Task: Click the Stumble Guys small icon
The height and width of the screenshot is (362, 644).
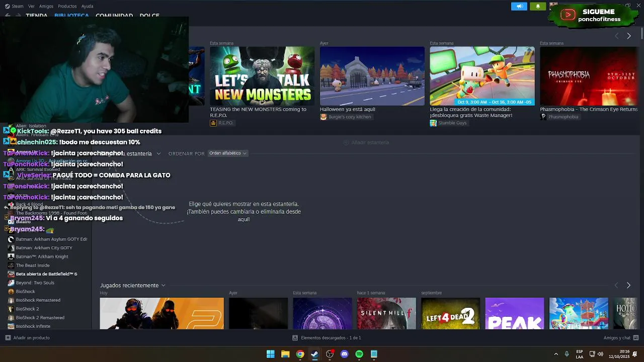Action: pyautogui.click(x=433, y=123)
